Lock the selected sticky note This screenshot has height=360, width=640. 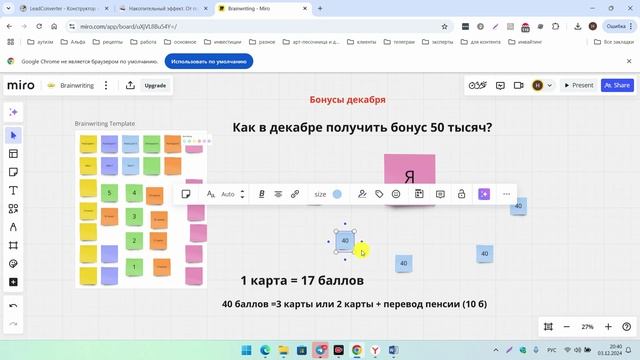[461, 194]
